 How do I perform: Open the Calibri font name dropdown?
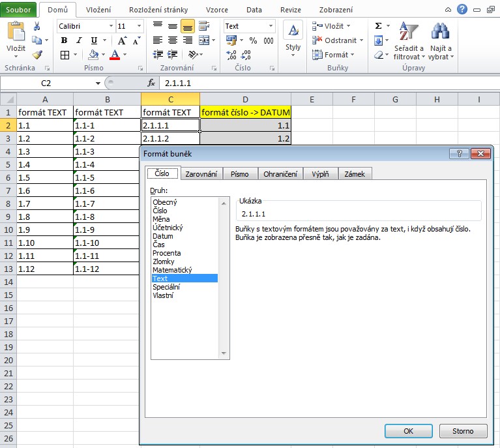[111, 26]
